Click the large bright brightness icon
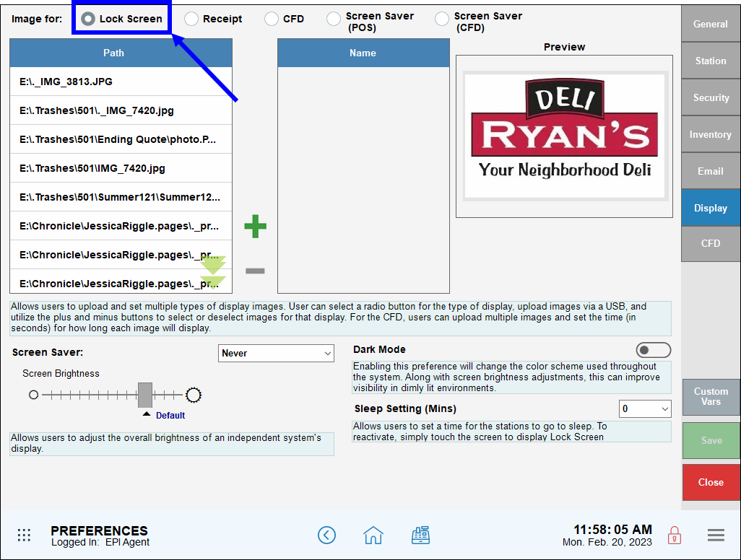 tap(194, 395)
